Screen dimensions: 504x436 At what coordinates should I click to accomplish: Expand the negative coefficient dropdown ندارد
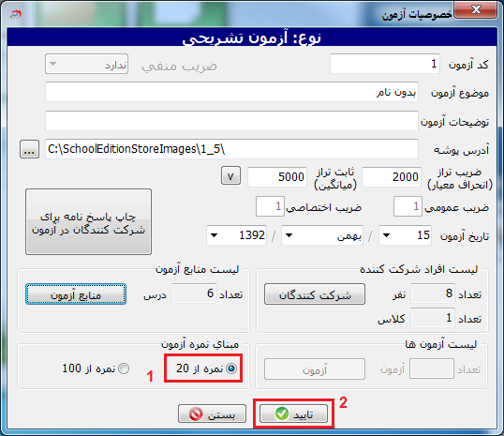pos(53,64)
